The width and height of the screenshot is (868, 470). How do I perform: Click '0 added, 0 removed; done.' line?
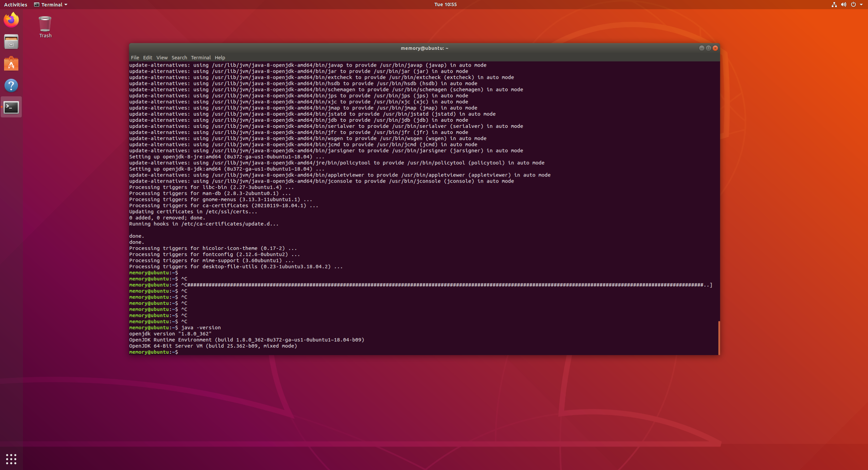coord(167,218)
